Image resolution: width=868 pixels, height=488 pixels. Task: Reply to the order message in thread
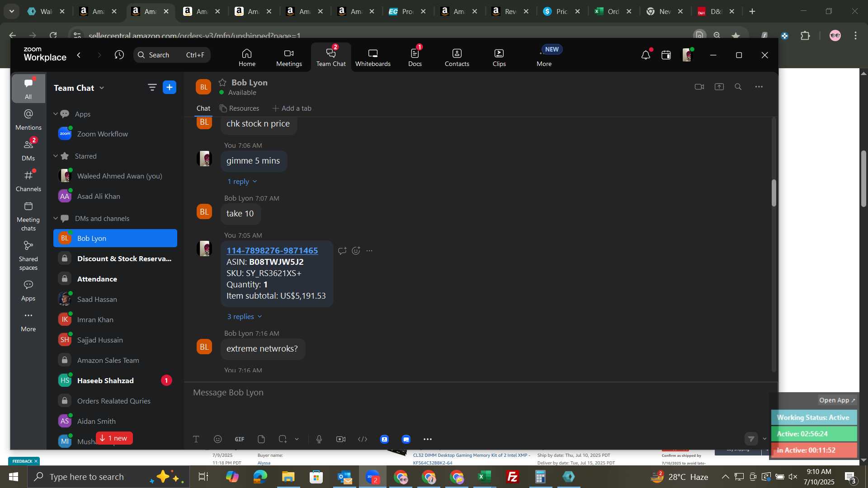click(x=342, y=251)
